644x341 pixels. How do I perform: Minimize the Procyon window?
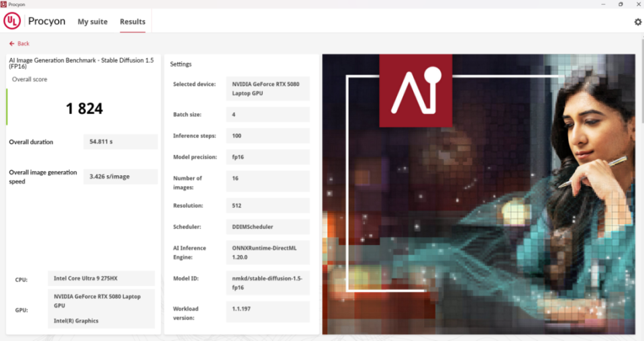(x=603, y=4)
